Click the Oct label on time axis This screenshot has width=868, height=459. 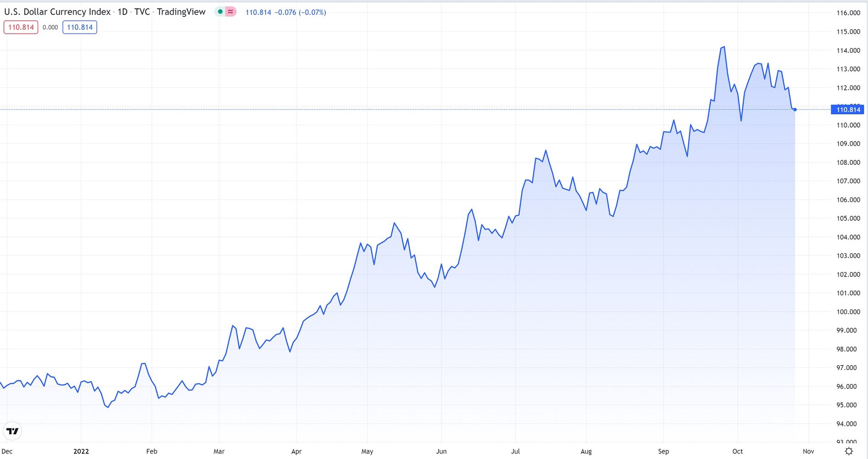737,451
